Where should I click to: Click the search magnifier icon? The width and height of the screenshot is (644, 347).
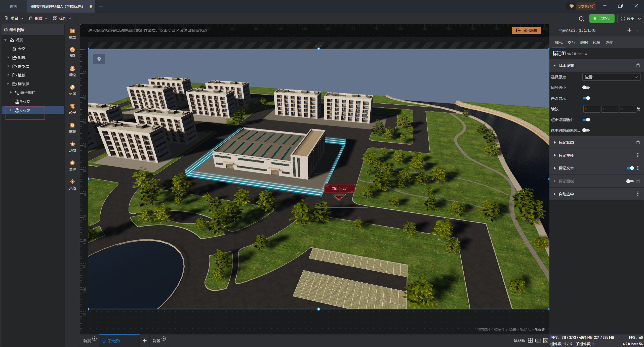581,19
